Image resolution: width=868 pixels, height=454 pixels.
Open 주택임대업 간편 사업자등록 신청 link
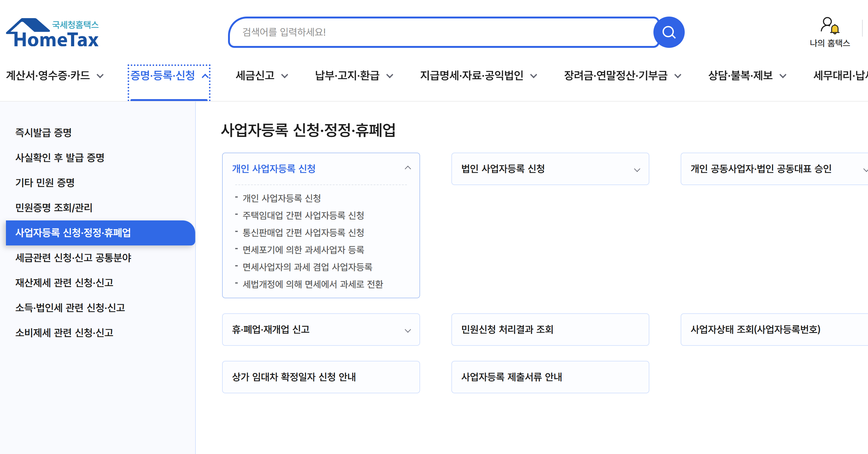coord(303,215)
